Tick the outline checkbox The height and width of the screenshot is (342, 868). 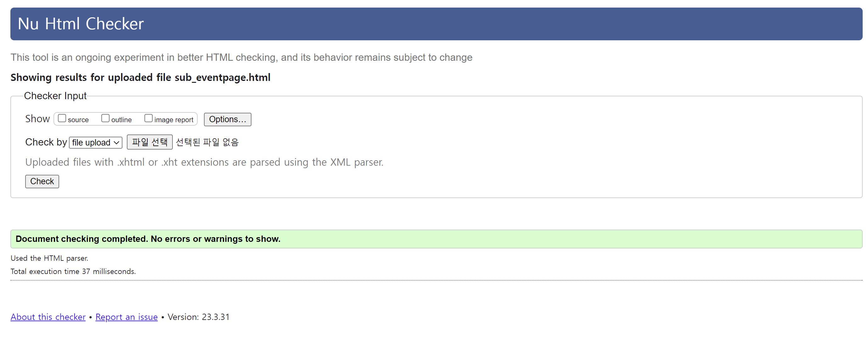click(x=105, y=118)
